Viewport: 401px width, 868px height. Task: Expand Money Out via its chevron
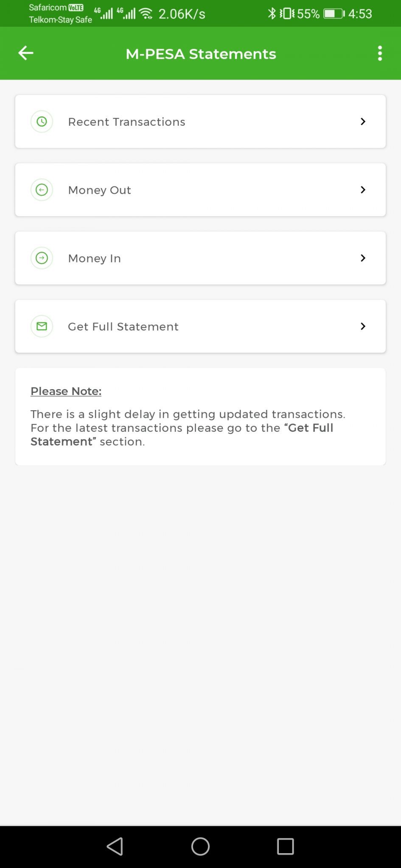click(x=363, y=190)
